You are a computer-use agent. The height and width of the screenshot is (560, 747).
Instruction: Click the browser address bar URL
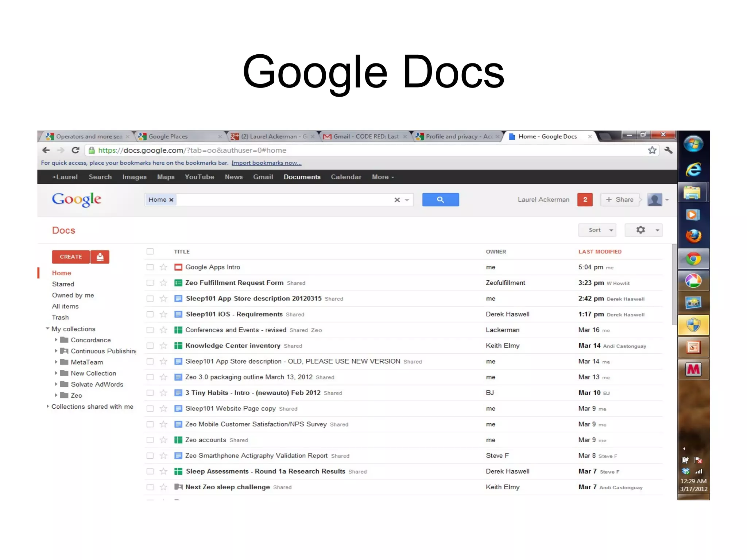coord(192,150)
